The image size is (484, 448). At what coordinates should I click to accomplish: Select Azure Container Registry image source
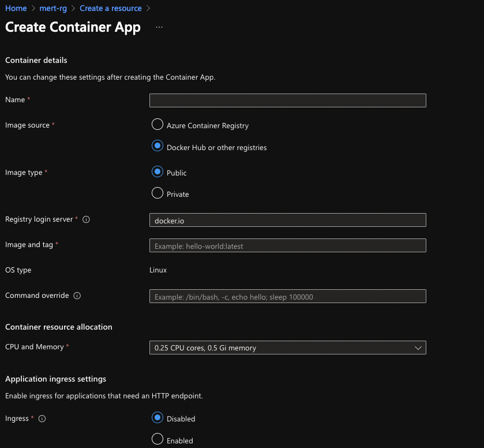click(157, 124)
